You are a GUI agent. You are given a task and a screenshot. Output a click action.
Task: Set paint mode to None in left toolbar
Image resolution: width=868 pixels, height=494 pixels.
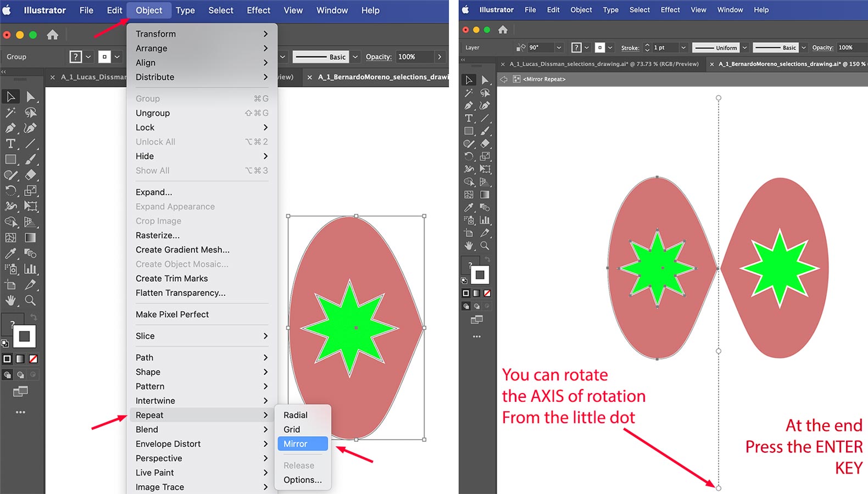click(34, 359)
